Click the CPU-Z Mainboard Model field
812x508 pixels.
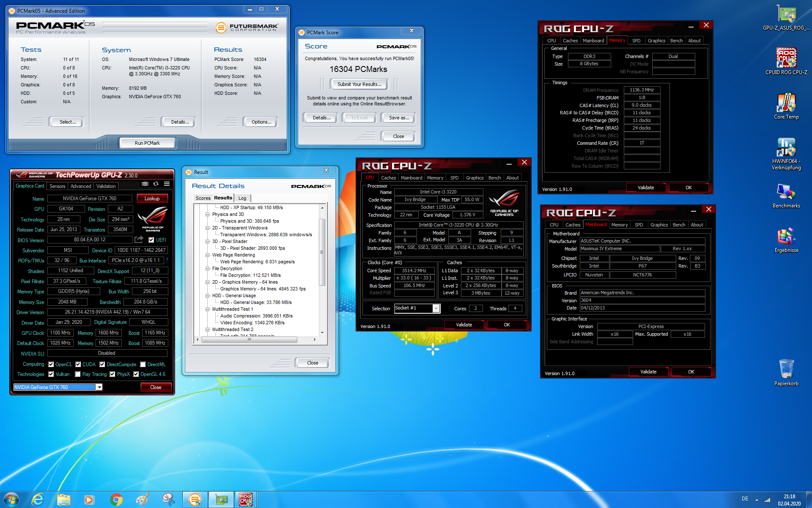click(x=620, y=249)
